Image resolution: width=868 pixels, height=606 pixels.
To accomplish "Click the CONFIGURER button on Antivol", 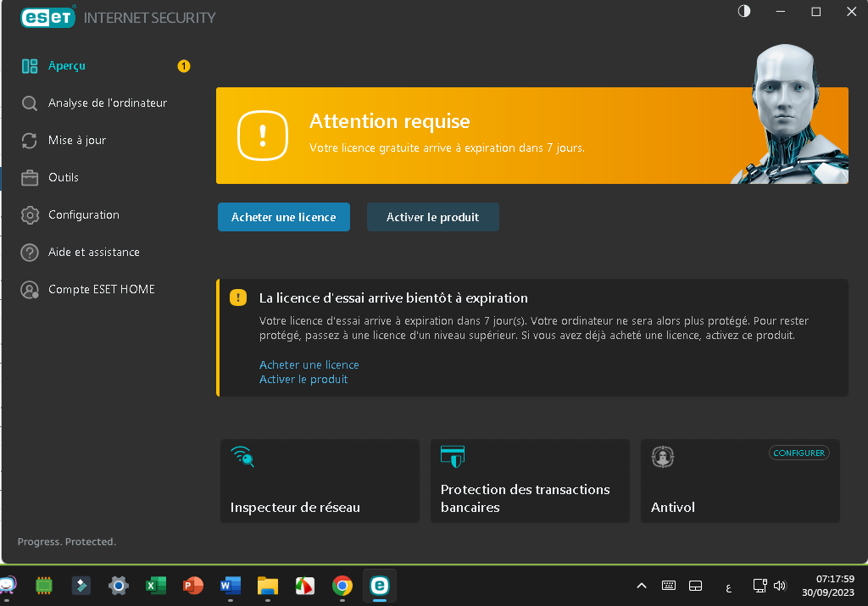I will coord(798,453).
